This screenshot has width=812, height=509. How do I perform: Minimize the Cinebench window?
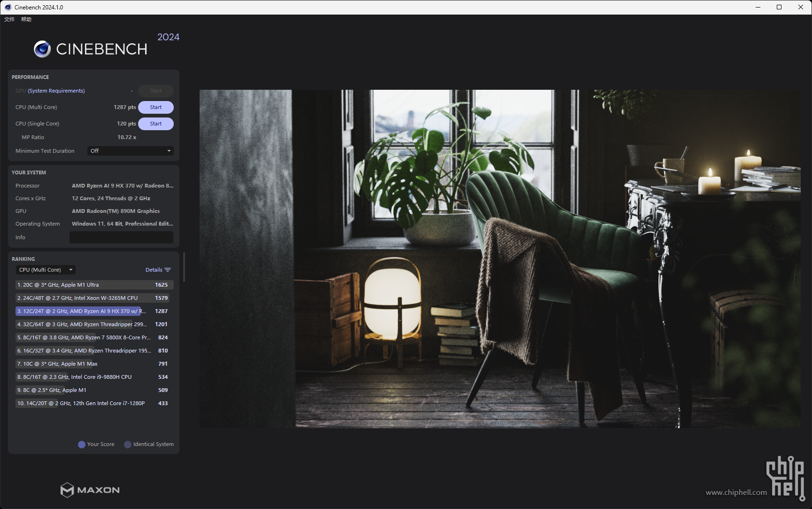[x=758, y=7]
